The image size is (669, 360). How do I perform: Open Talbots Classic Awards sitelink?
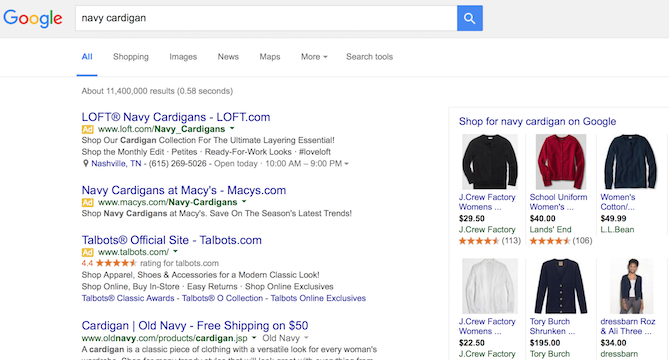tap(128, 298)
